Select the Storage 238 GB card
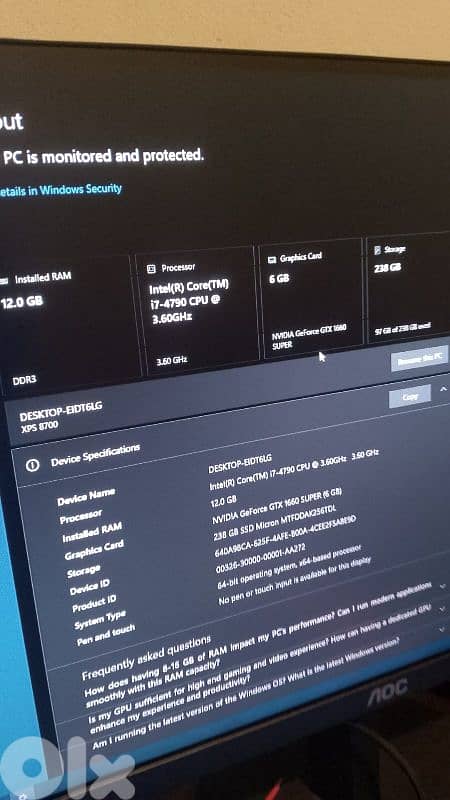 click(x=408, y=288)
